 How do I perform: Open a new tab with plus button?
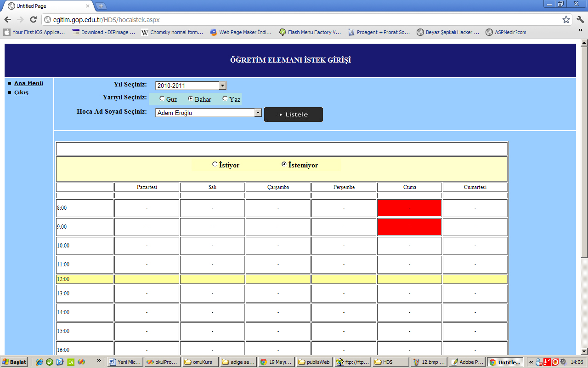point(101,6)
